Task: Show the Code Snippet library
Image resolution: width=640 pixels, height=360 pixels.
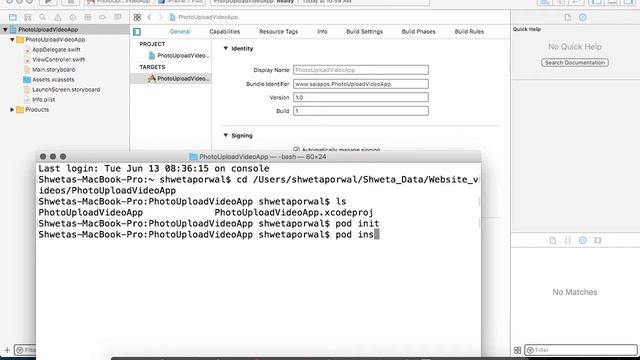Action: 567,240
